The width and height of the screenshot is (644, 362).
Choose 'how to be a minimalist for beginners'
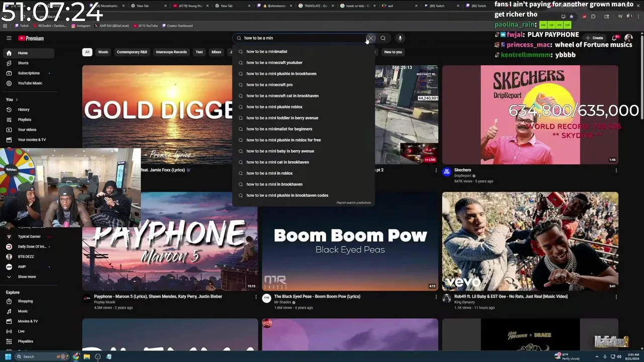[303, 129]
